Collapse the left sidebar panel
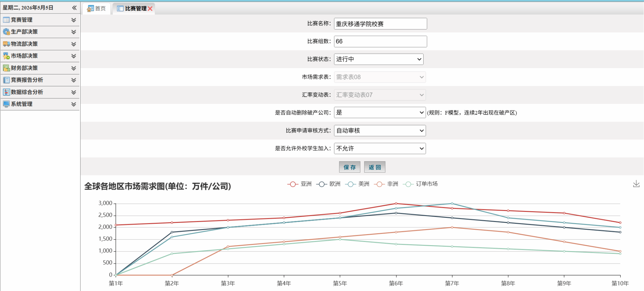Viewport: 644px width, 291px height. 74,8
